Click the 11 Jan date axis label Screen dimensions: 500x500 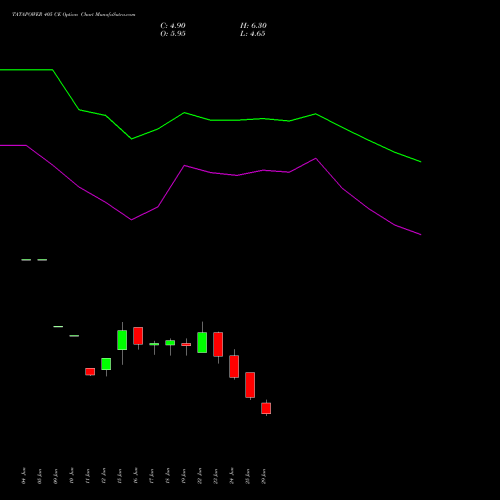[87, 476]
